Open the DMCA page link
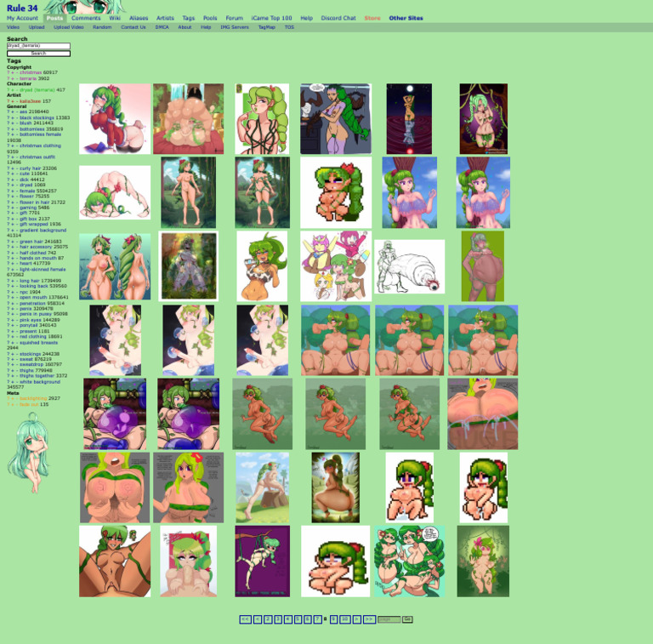653x644 pixels. point(162,27)
